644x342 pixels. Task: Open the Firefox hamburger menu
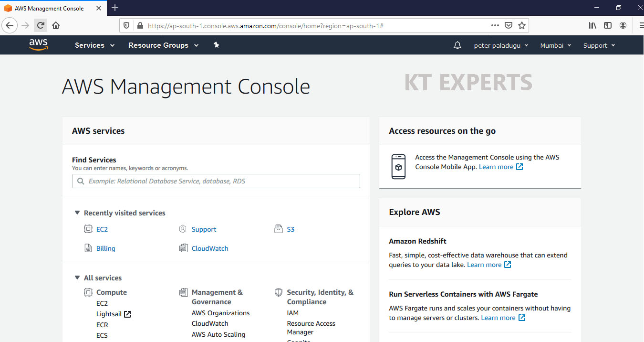click(x=641, y=25)
